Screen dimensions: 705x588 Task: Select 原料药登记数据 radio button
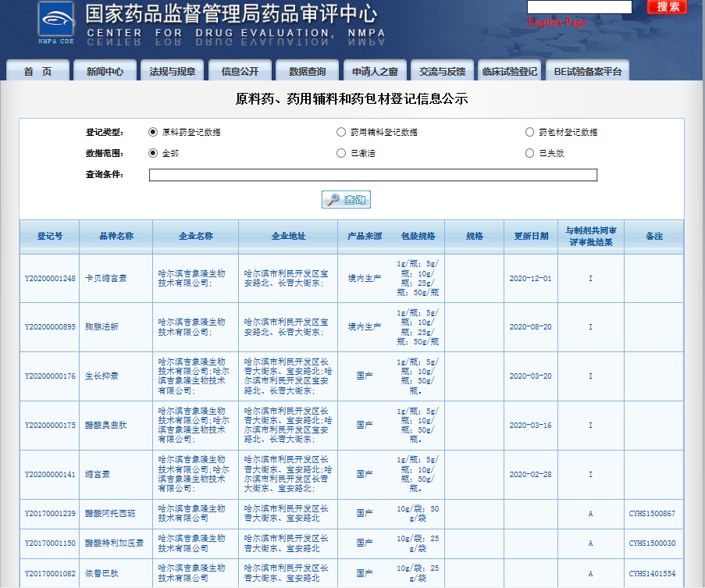coord(153,132)
